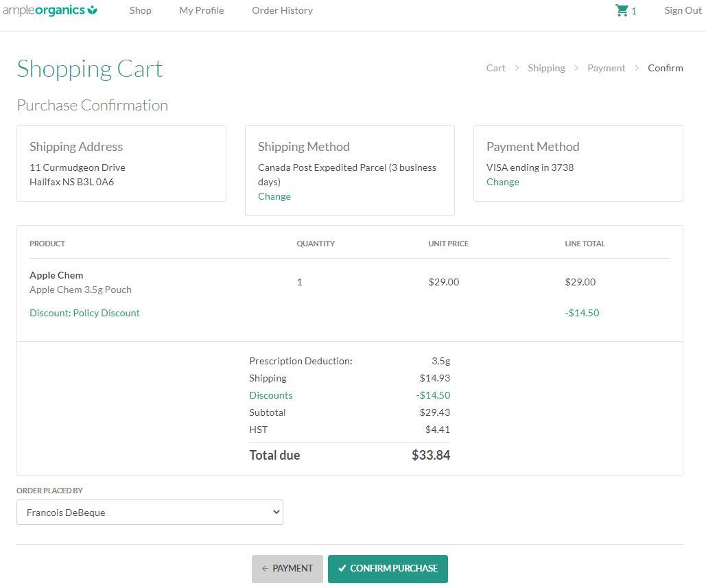Click the Ample Organics logo
Viewport: 706px width, 588px height.
tap(50, 10)
